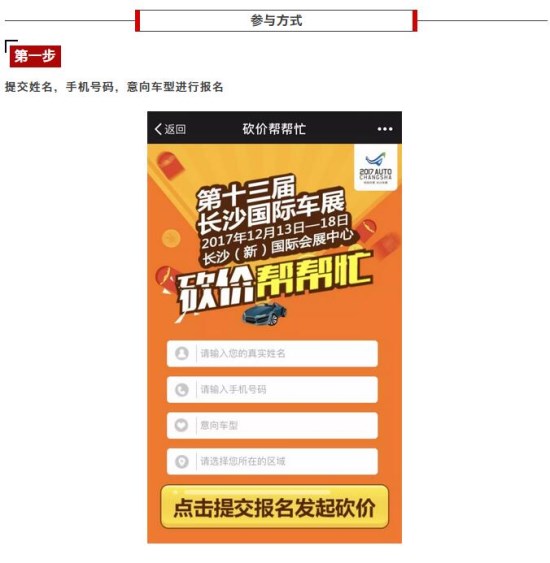
Task: Click the 返回 back text
Action: tap(175, 129)
